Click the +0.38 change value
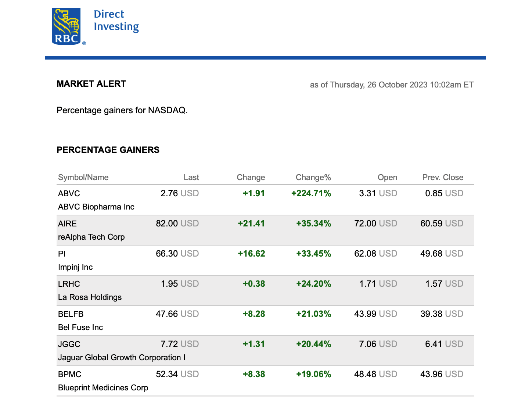The height and width of the screenshot is (397, 532). (254, 284)
